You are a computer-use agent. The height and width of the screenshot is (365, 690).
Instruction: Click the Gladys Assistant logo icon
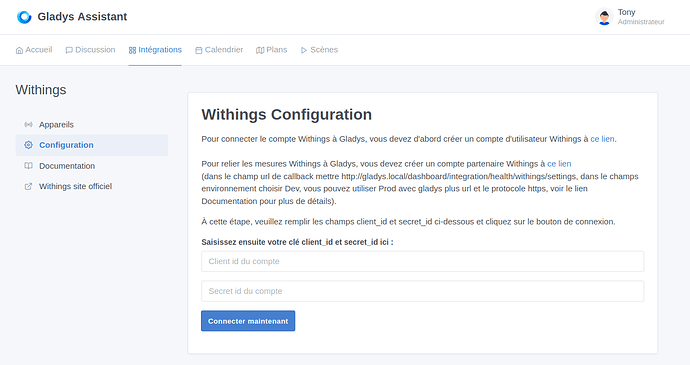(x=24, y=17)
